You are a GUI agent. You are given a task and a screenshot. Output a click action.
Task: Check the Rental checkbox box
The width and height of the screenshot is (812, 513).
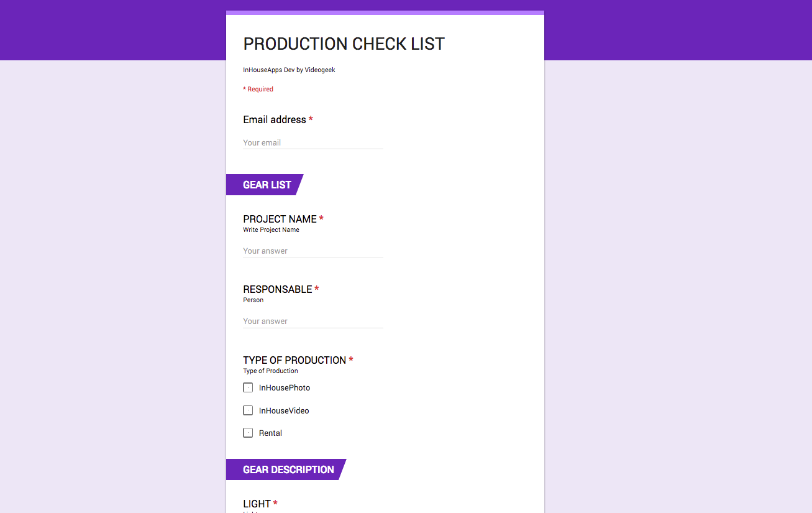248,433
